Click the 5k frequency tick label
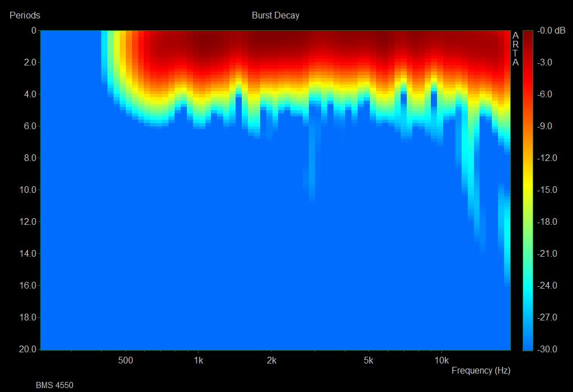The image size is (573, 392). pos(368,360)
